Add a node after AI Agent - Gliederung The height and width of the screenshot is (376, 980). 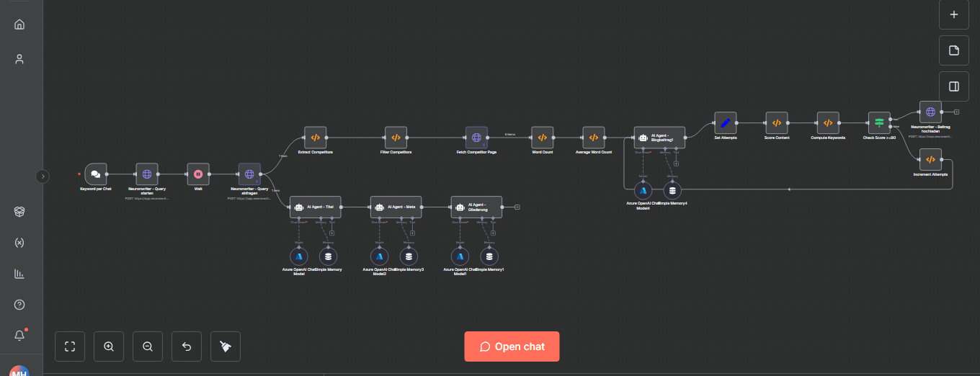coord(517,207)
